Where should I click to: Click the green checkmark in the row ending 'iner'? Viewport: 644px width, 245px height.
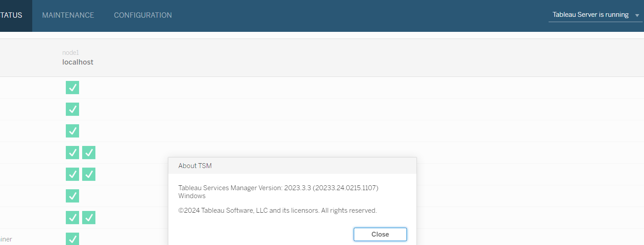[x=72, y=239]
